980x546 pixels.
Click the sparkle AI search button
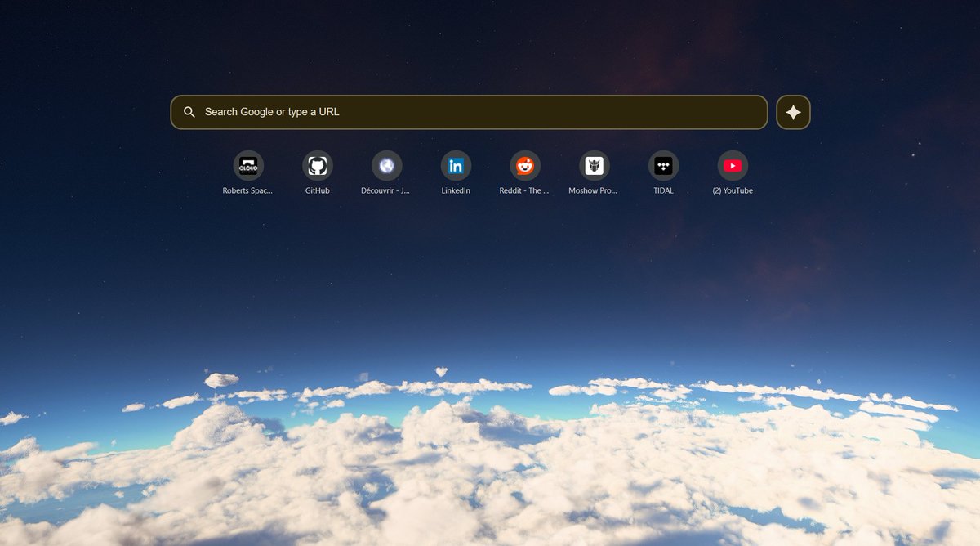click(x=793, y=112)
